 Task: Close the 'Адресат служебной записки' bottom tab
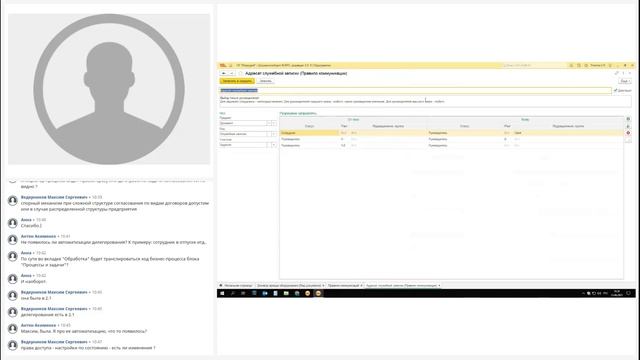coord(439,285)
